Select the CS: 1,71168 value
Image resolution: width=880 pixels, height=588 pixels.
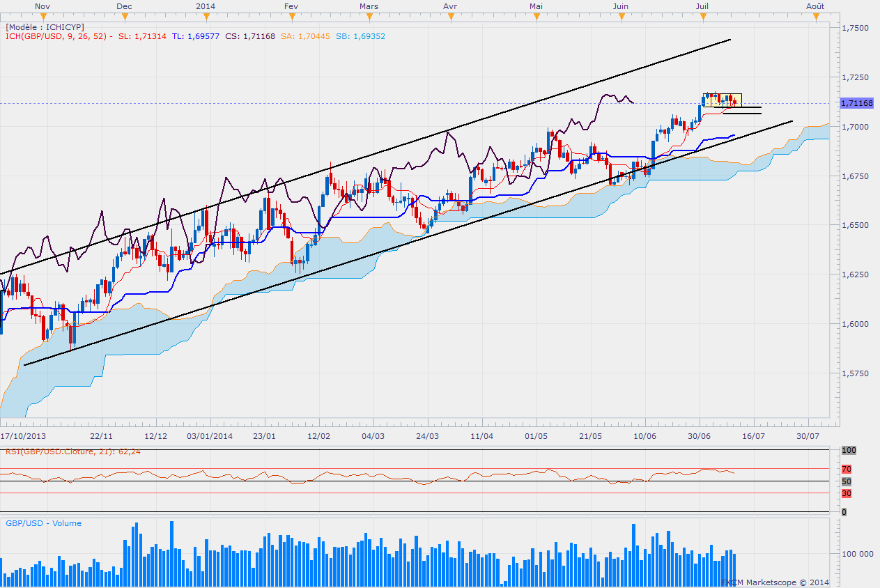click(250, 36)
